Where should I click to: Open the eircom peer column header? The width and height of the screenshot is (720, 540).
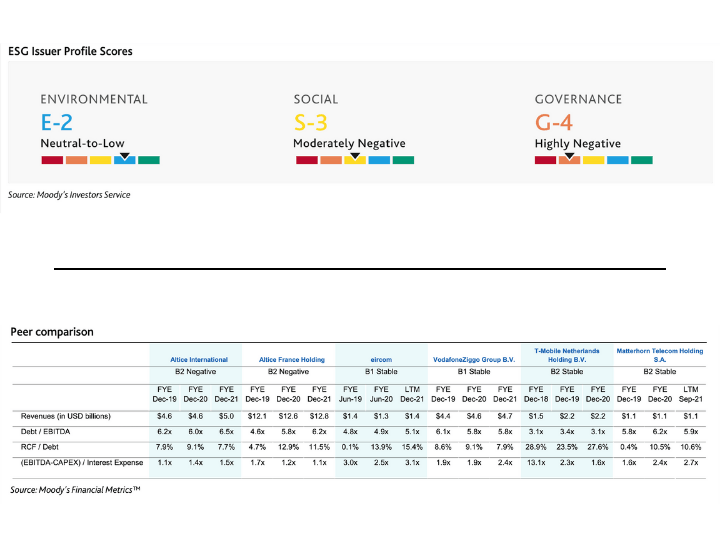(380, 359)
